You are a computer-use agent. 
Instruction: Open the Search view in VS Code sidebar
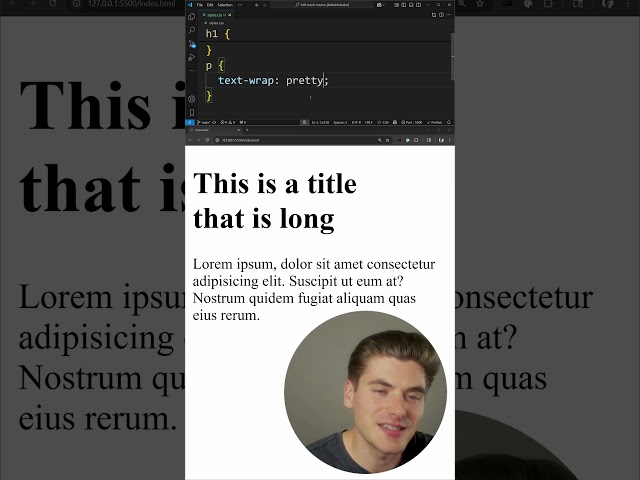tap(191, 30)
